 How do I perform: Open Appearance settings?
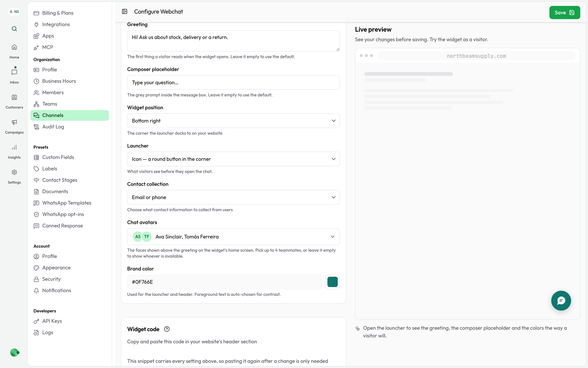coord(69,268)
